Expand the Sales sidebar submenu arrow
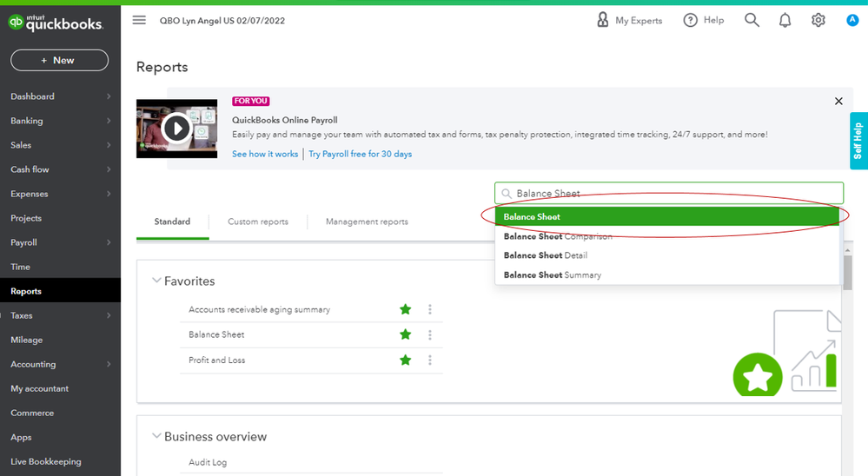Screen dimensions: 868x476 (x=109, y=145)
